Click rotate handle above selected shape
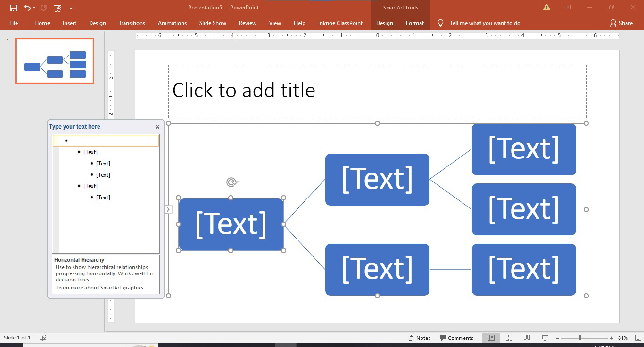The height and width of the screenshot is (347, 644). (231, 182)
